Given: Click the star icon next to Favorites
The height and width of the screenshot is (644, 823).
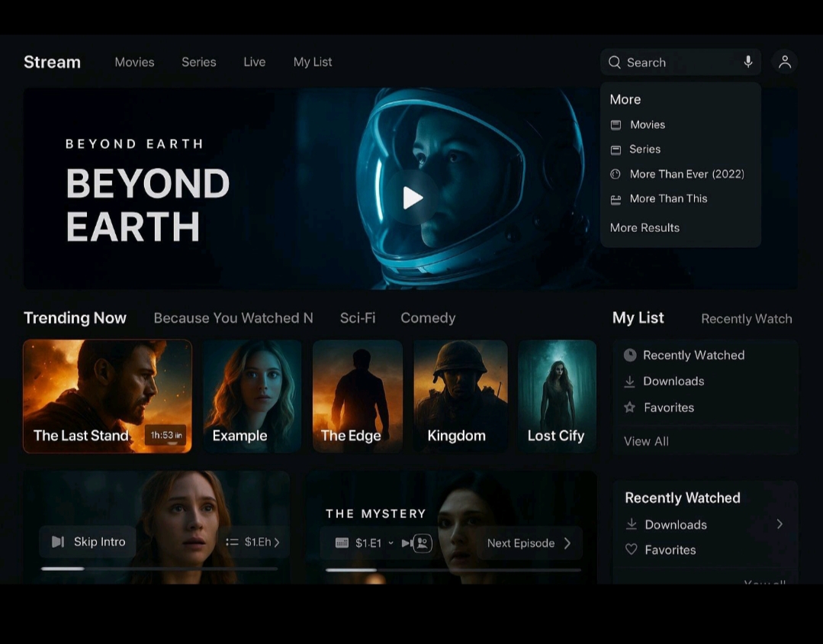Looking at the screenshot, I should [629, 407].
